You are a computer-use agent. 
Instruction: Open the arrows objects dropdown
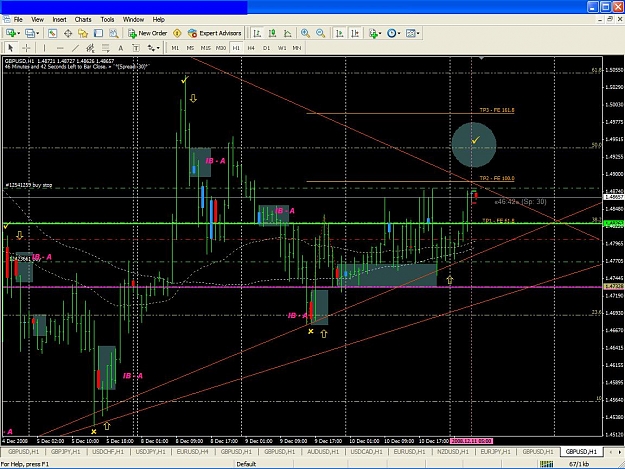[x=153, y=48]
